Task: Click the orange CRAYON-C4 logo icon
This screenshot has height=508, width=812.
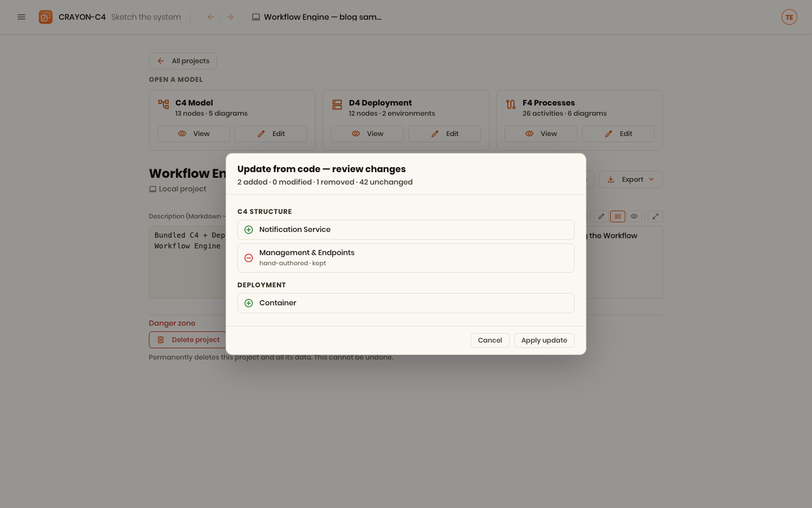Action: point(46,17)
